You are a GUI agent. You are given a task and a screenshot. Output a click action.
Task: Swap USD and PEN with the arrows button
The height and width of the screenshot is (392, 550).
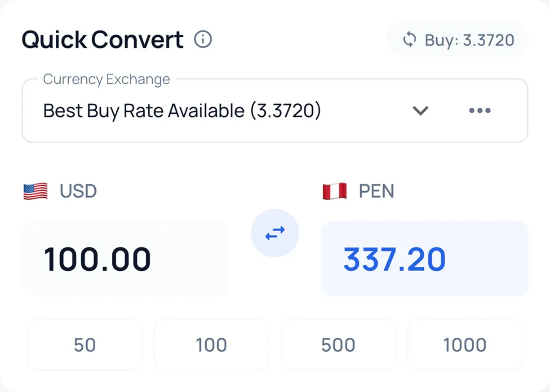[x=275, y=233]
